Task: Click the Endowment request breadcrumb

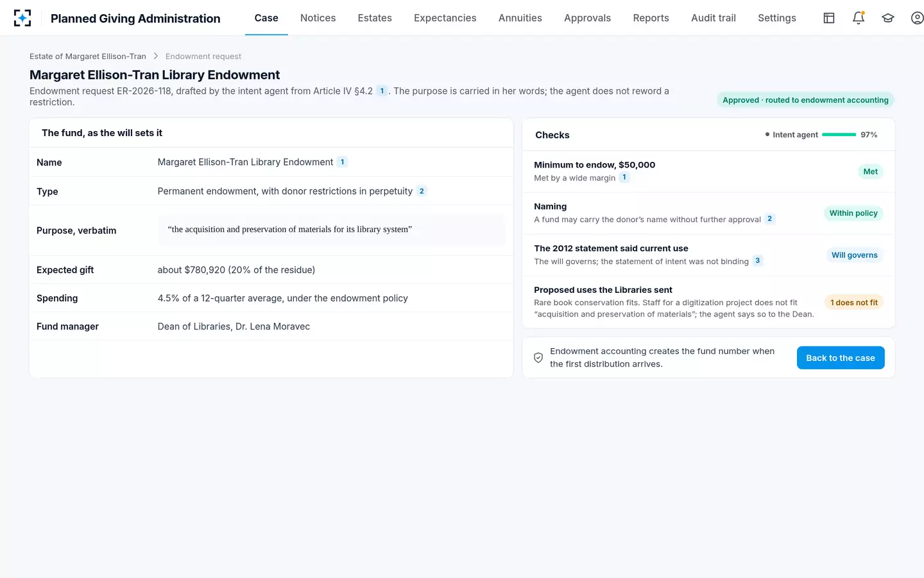Action: (x=203, y=57)
